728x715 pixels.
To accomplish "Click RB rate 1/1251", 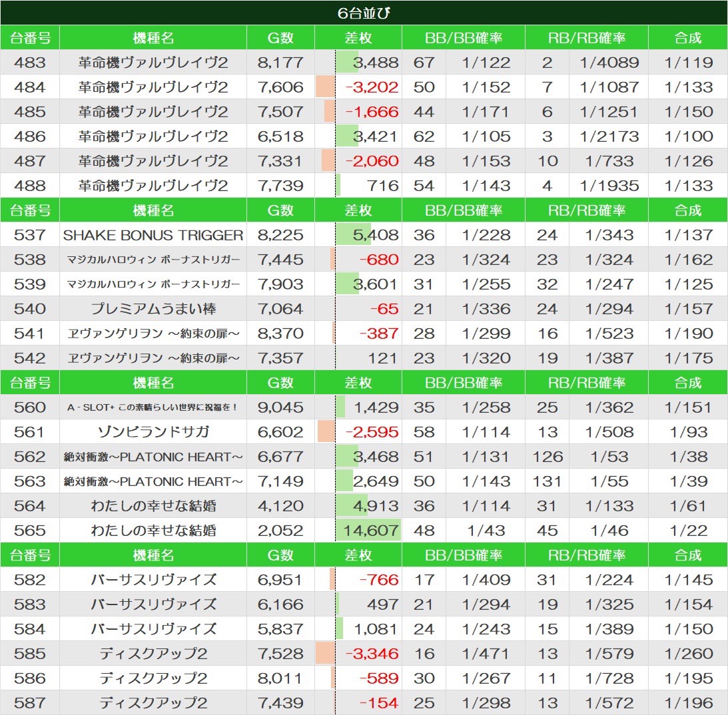I will (609, 111).
